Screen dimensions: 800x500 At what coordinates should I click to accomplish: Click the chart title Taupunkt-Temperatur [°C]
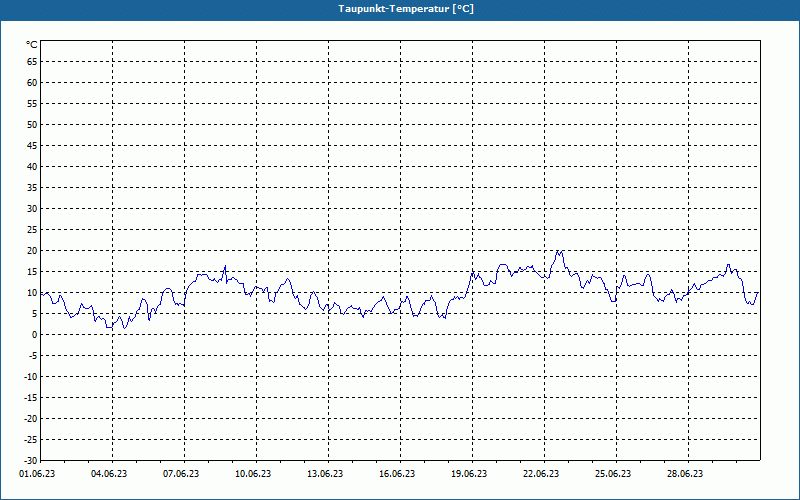[406, 9]
